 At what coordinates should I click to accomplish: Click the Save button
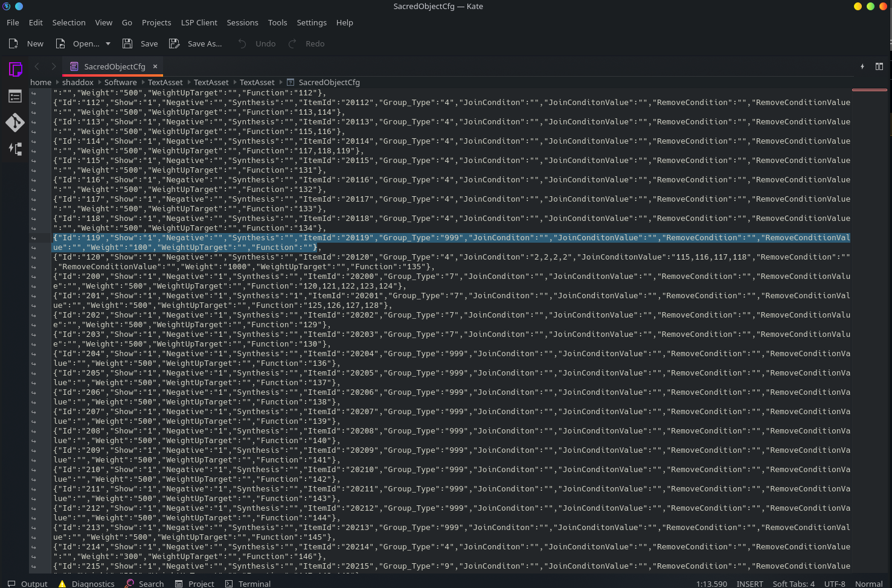[x=140, y=43]
